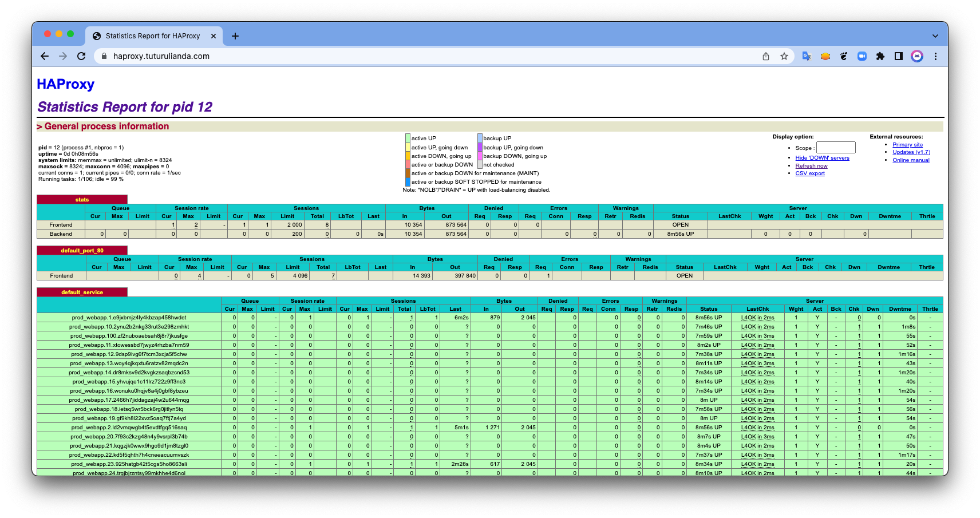The width and height of the screenshot is (980, 518).
Task: Open the CSV export link
Action: pos(810,173)
